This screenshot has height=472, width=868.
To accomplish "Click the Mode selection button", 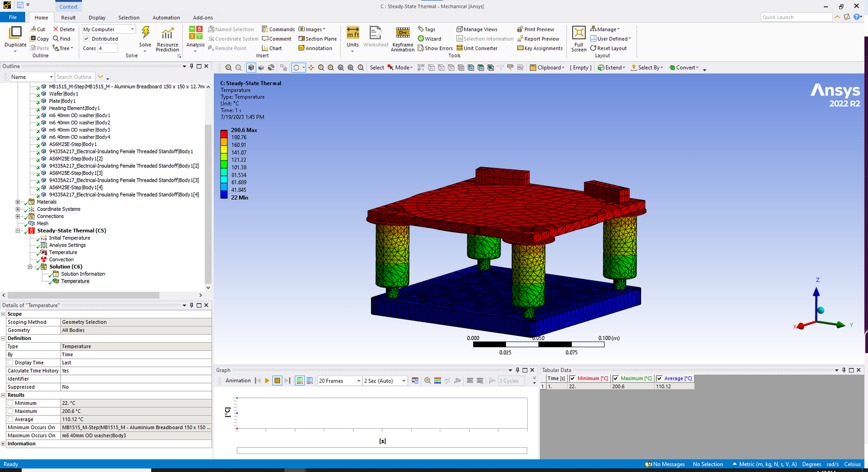I will tap(400, 68).
